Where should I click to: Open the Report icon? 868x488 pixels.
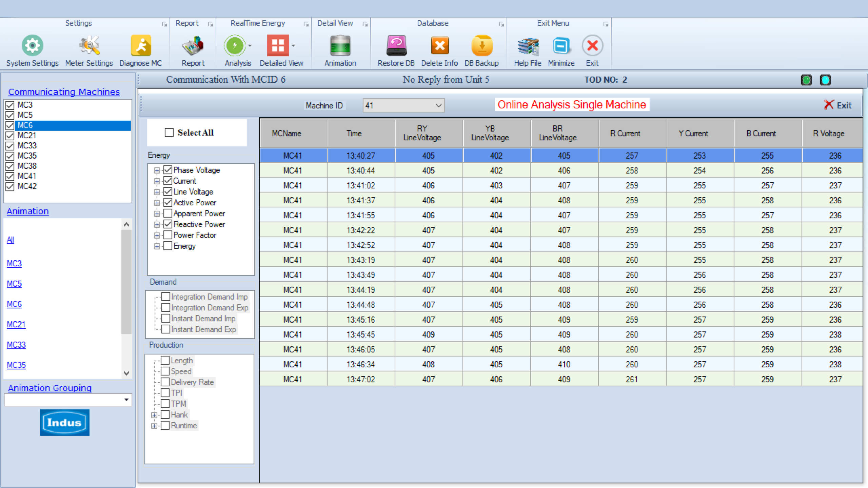click(193, 46)
